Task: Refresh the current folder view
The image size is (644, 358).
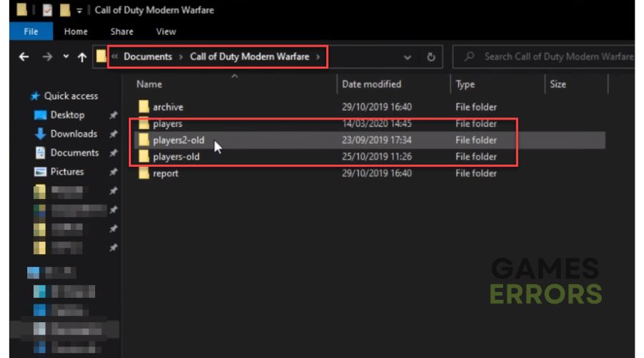Action: pyautogui.click(x=431, y=57)
